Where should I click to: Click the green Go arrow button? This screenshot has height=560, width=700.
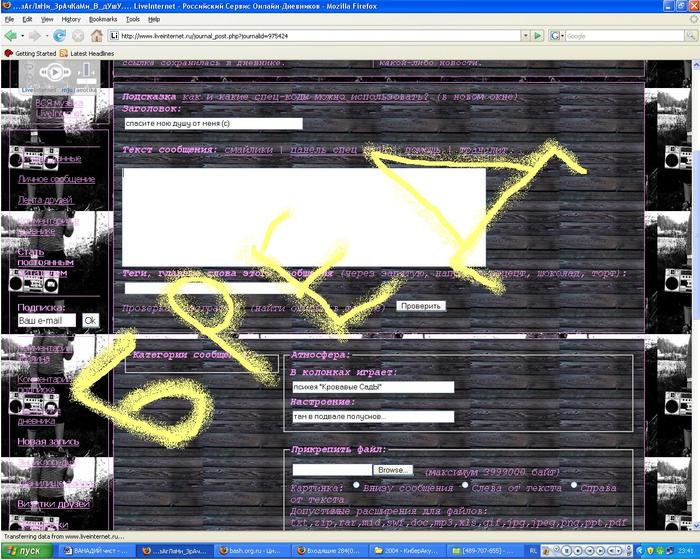538,36
